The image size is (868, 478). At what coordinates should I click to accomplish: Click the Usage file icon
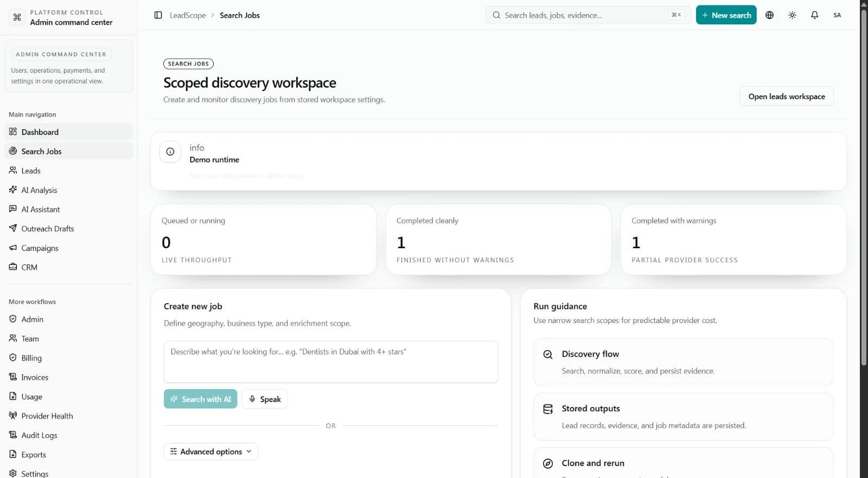click(13, 396)
